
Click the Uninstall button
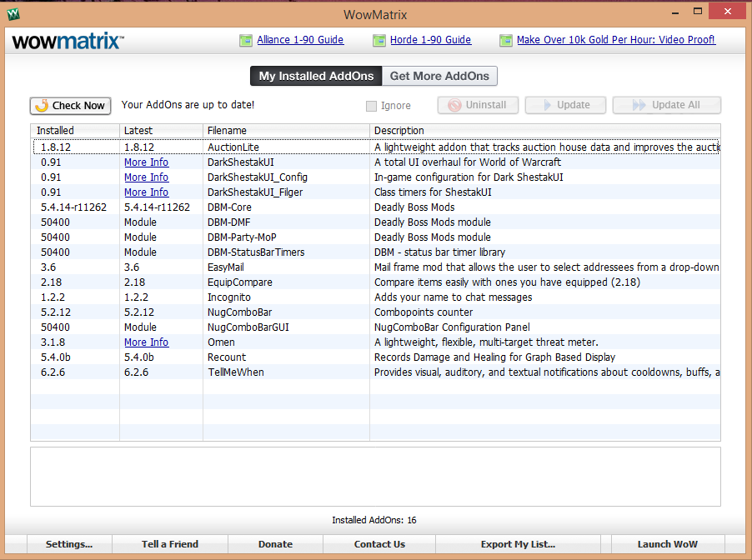478,105
